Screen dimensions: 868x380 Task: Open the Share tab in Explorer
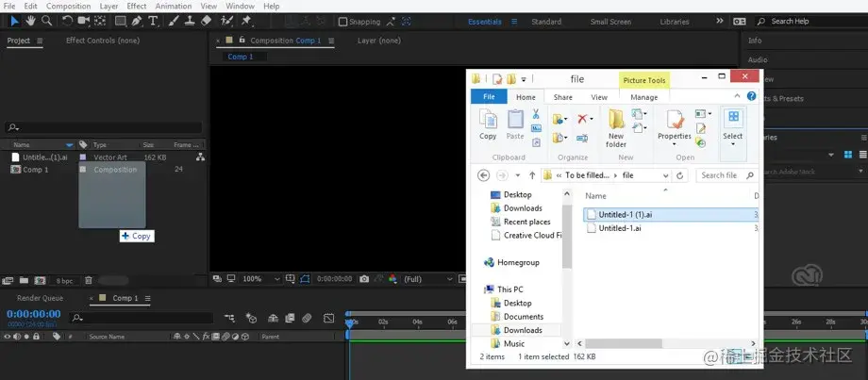click(563, 97)
